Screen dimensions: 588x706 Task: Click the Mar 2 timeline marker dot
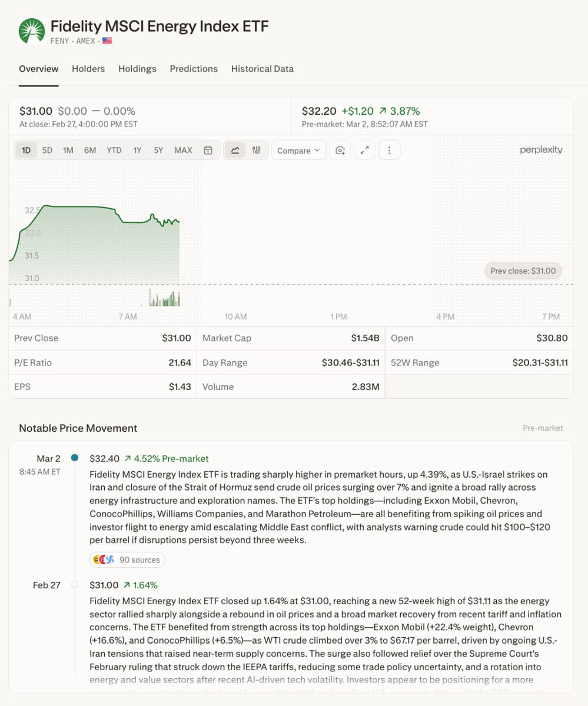pyautogui.click(x=74, y=458)
